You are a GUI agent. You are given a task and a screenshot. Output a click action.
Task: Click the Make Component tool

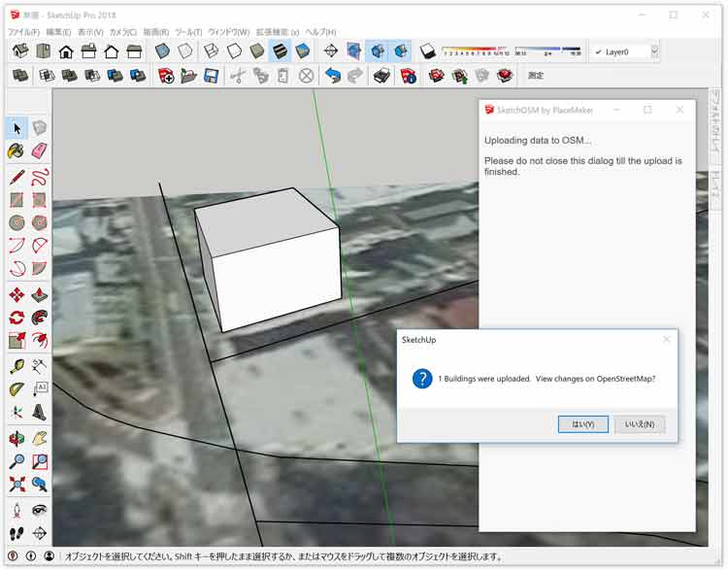coord(40,128)
